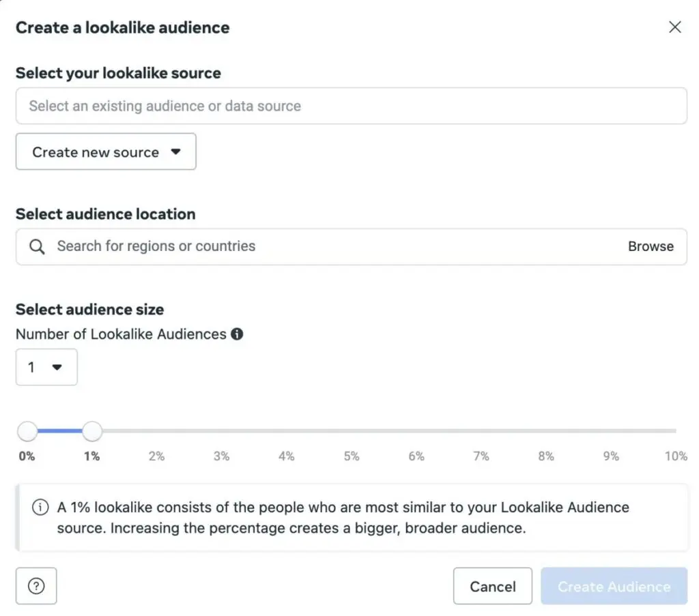Click the info icon beside Number of Lookalike Audiences

237,334
